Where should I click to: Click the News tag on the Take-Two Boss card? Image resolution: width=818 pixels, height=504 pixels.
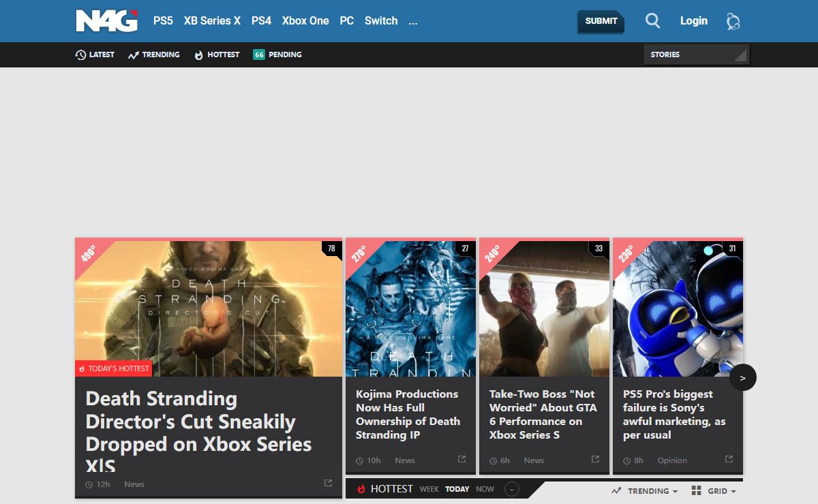point(534,460)
